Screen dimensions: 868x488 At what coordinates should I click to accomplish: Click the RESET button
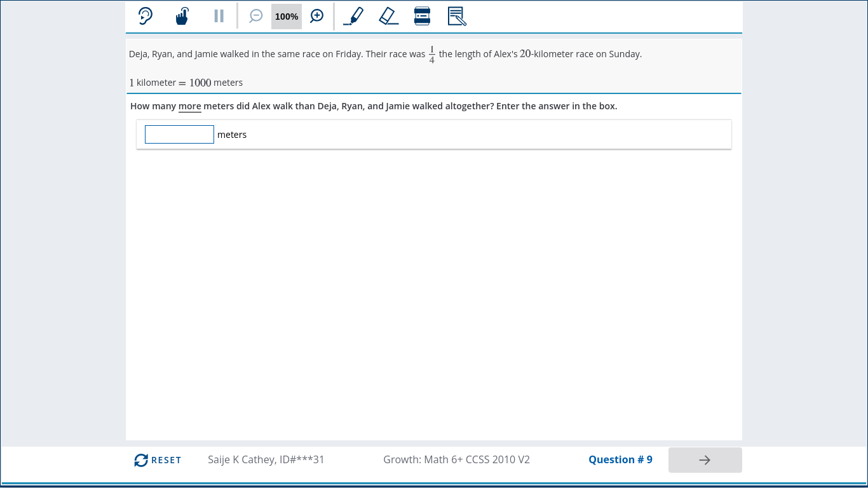158,460
